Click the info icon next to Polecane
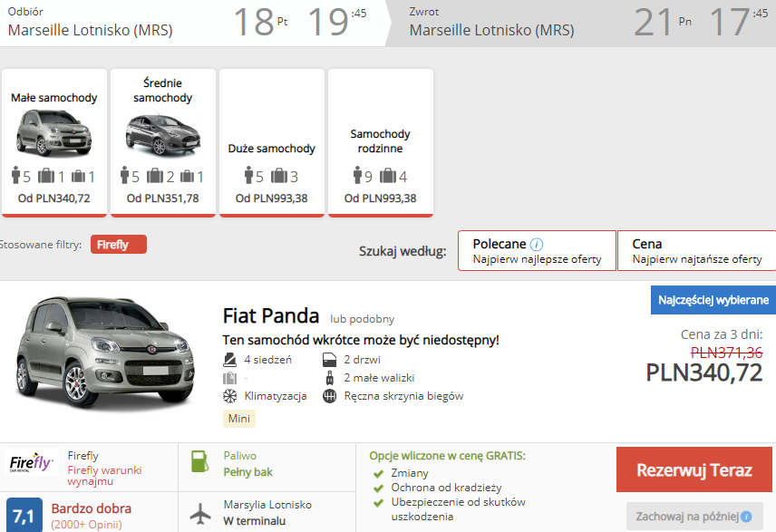The width and height of the screenshot is (776, 532). click(537, 244)
